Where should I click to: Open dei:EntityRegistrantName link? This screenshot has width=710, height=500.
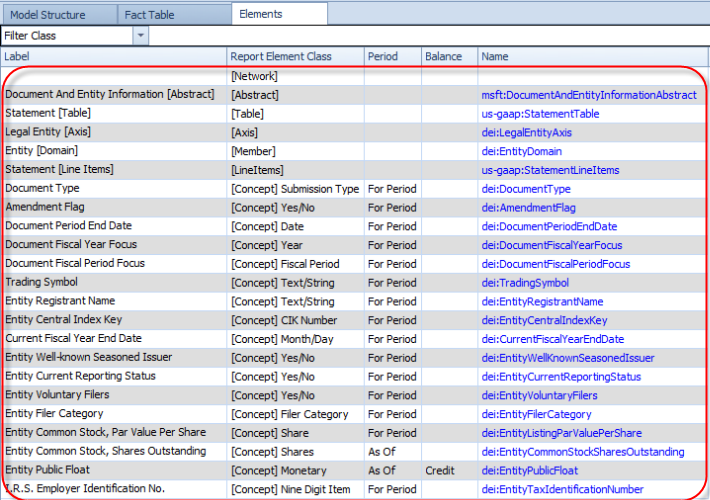[542, 302]
